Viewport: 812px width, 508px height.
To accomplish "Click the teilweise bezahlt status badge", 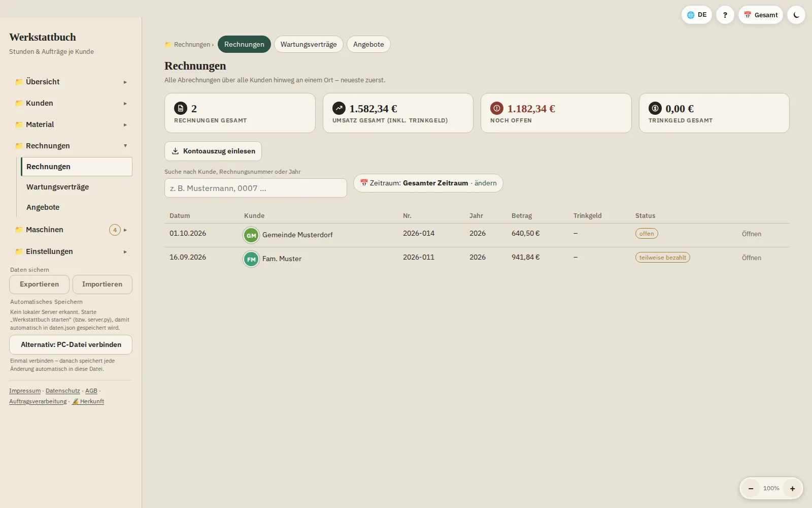I will tap(663, 258).
